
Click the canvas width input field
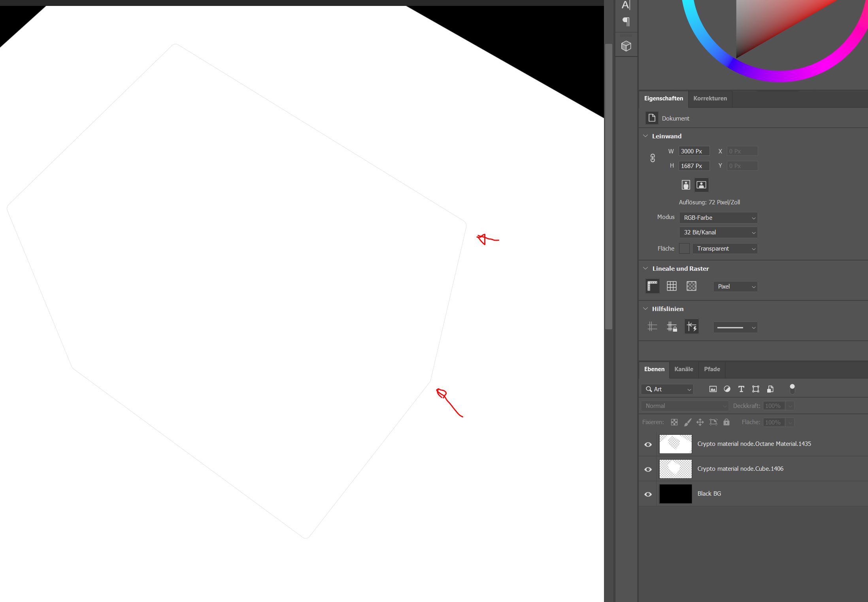pyautogui.click(x=694, y=151)
